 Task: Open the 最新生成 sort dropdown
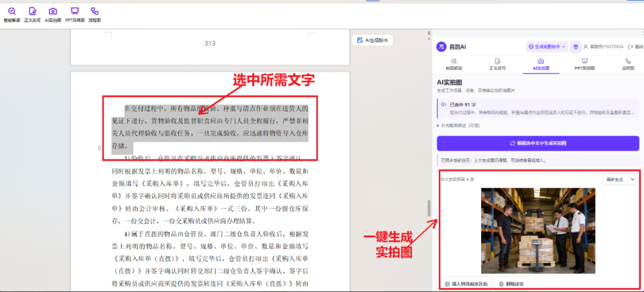point(619,179)
